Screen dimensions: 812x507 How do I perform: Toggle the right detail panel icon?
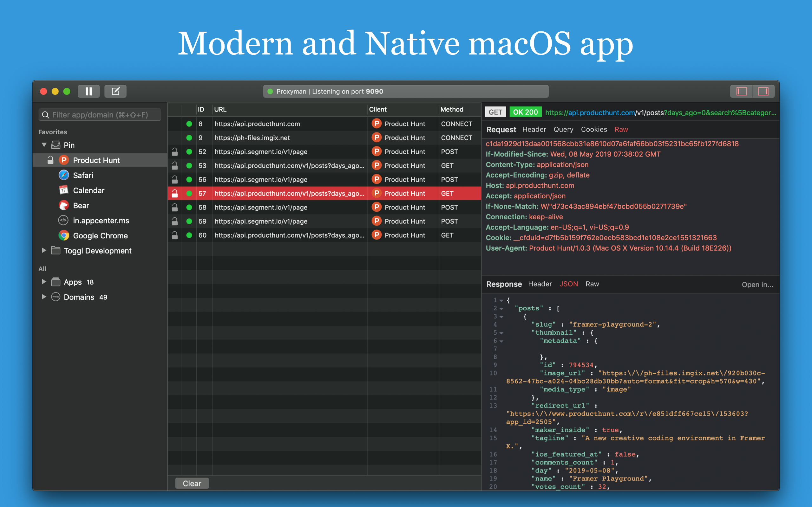pos(763,91)
